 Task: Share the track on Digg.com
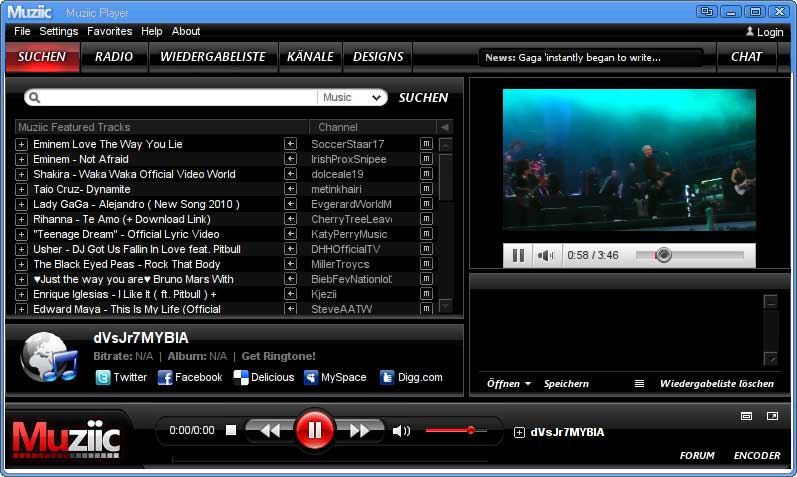click(x=410, y=377)
